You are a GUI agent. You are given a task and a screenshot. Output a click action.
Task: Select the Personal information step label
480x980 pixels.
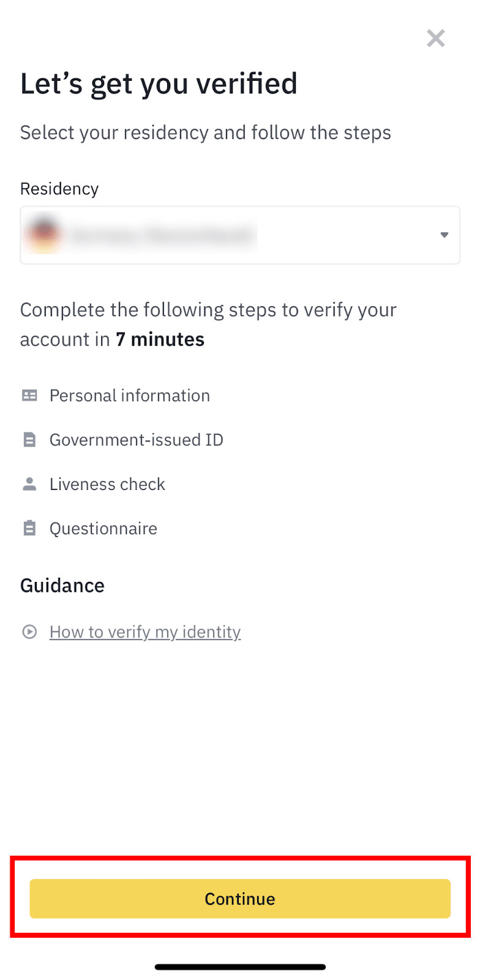pyautogui.click(x=130, y=396)
